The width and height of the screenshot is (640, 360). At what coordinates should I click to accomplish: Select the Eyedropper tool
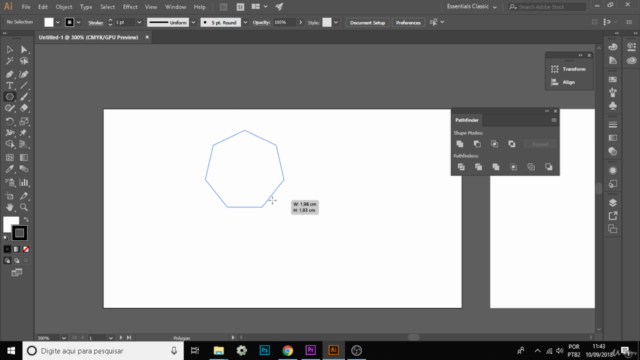[x=10, y=169]
